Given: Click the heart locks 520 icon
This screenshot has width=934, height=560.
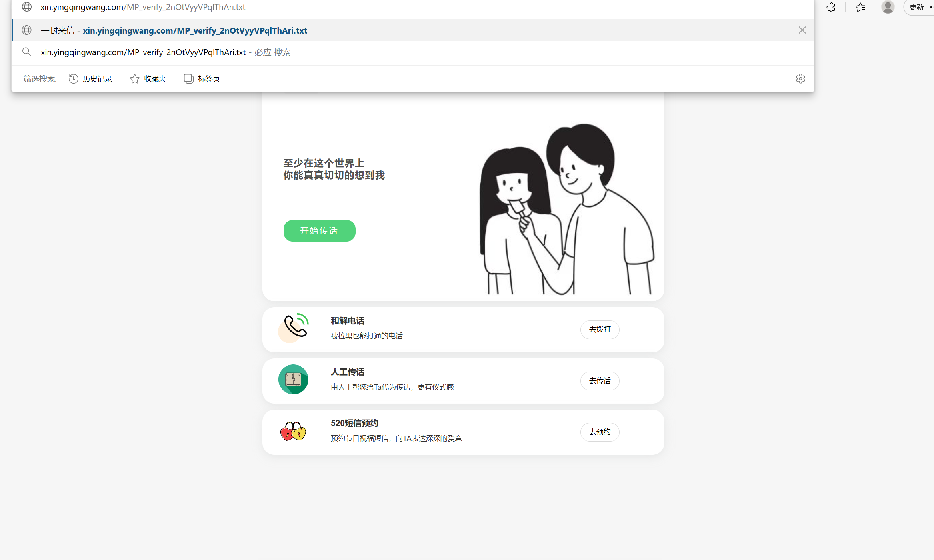Looking at the screenshot, I should click(293, 432).
